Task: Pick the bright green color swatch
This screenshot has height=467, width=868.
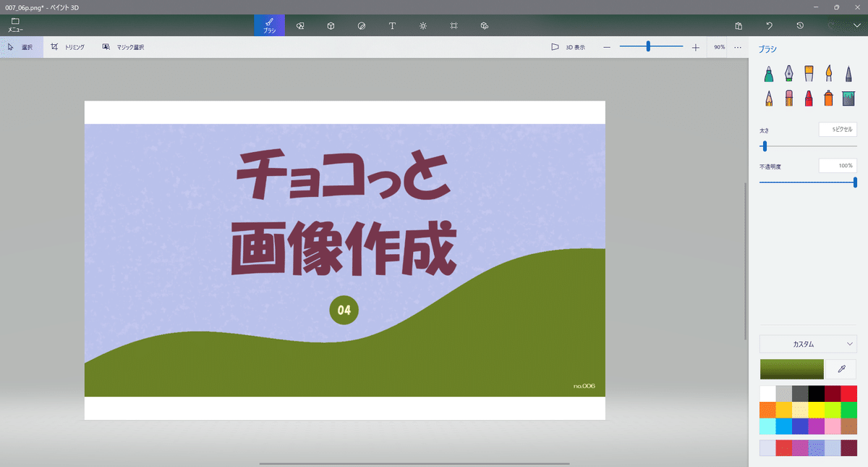Action: (848, 410)
